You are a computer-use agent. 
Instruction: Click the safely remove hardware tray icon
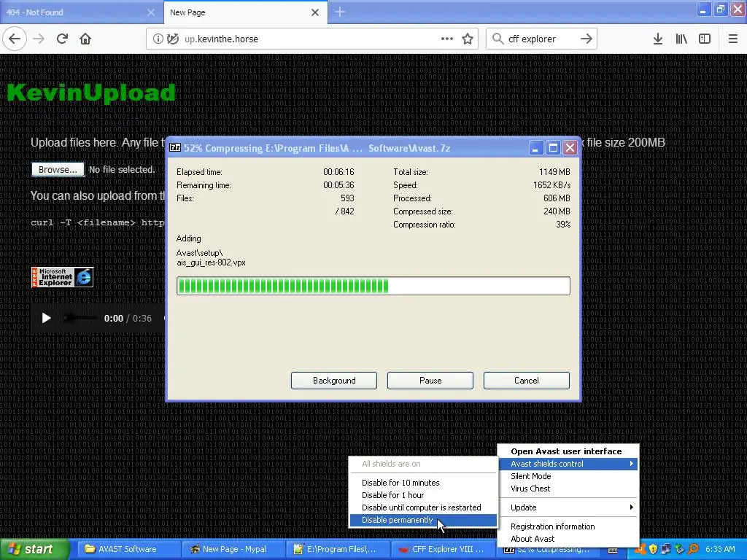[679, 549]
